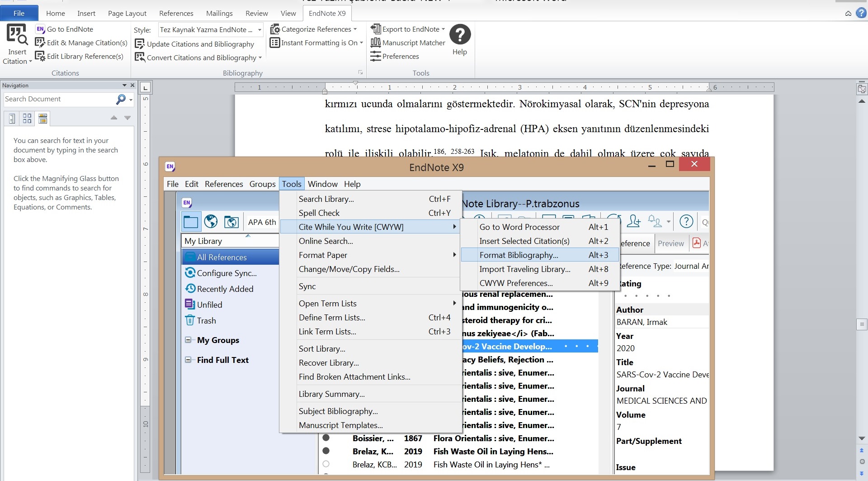Open Edit & Manage Citation(s)

click(81, 43)
